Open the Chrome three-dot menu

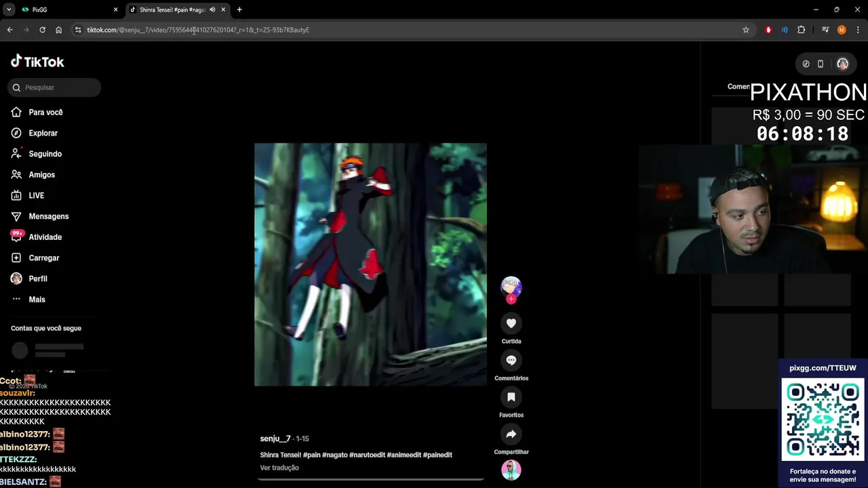click(x=858, y=30)
